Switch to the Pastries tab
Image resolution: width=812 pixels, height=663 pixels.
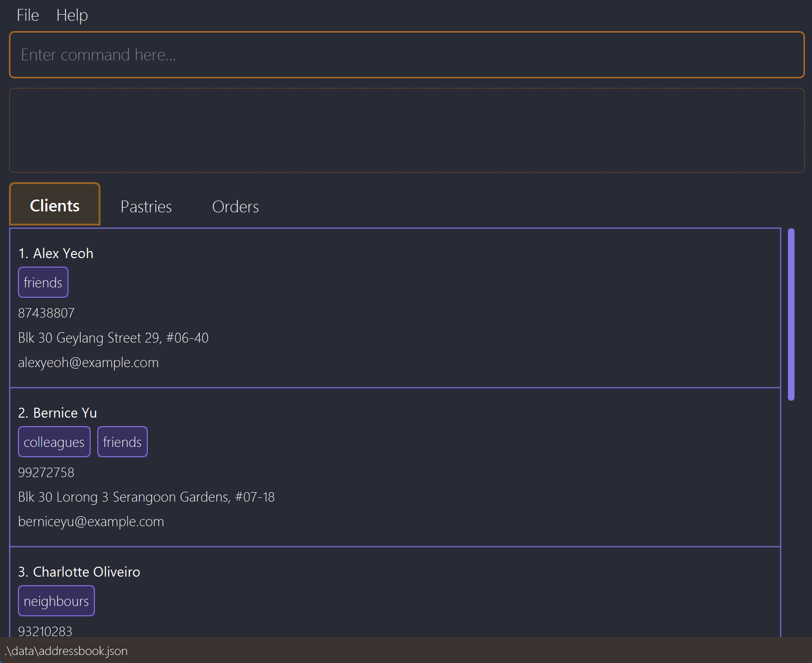click(x=146, y=207)
